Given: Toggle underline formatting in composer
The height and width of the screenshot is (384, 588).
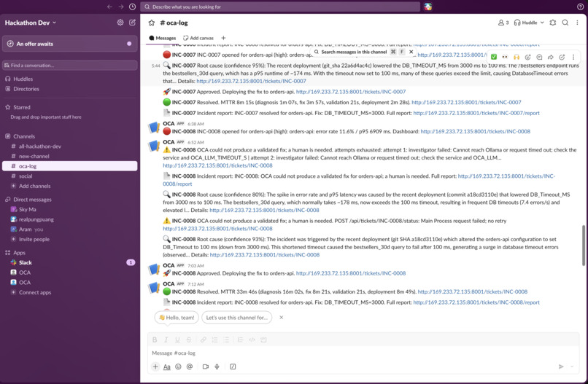Looking at the screenshot, I should (x=177, y=340).
